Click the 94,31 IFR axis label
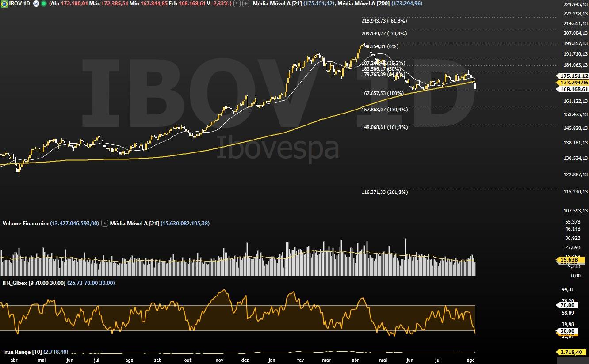The image size is (589, 364). point(567,290)
